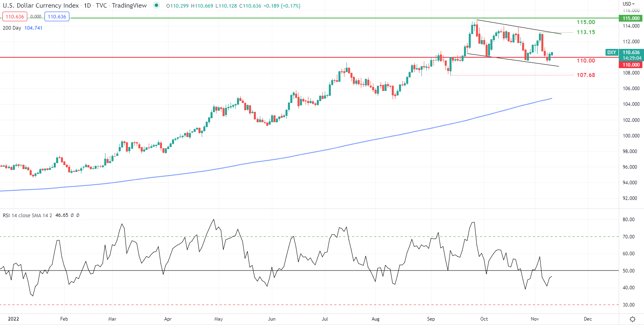The width and height of the screenshot is (644, 325).
Task: Select the green 115.00 annotation text
Action: click(586, 22)
